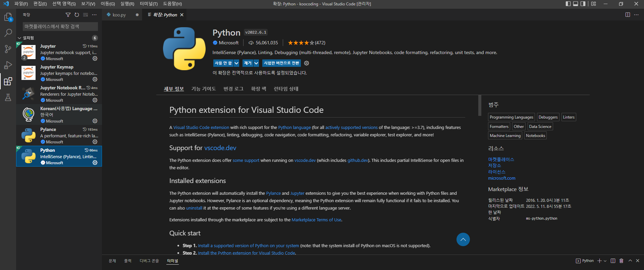The height and width of the screenshot is (270, 644).
Task: Select the 기능 기여도 tab
Action: point(204,89)
